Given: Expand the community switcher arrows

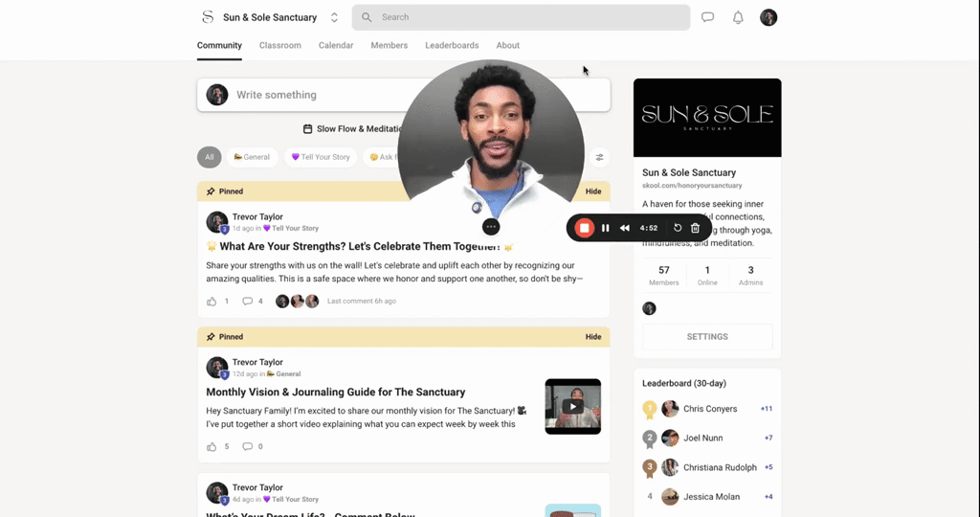Looking at the screenshot, I should [334, 17].
